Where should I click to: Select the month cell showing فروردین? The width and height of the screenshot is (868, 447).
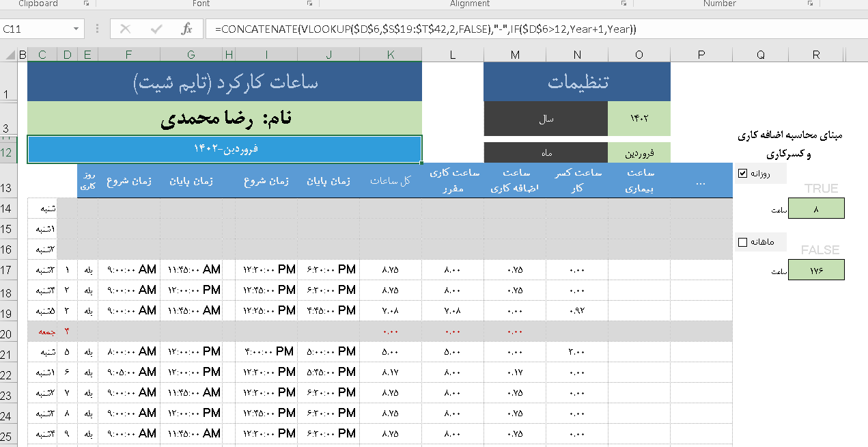(639, 152)
